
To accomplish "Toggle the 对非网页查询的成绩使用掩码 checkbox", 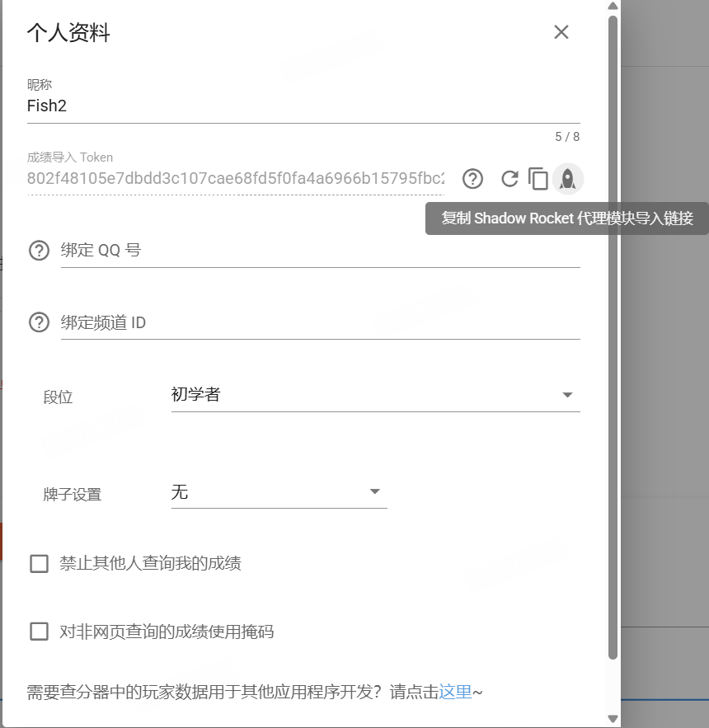I will tap(39, 632).
